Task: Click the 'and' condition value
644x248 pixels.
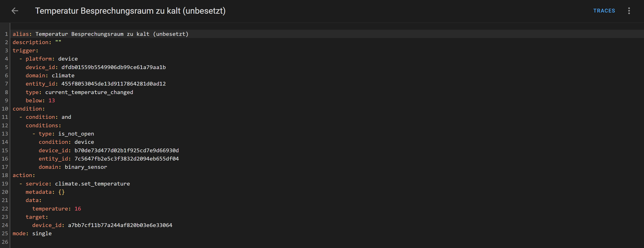Action: [x=66, y=117]
